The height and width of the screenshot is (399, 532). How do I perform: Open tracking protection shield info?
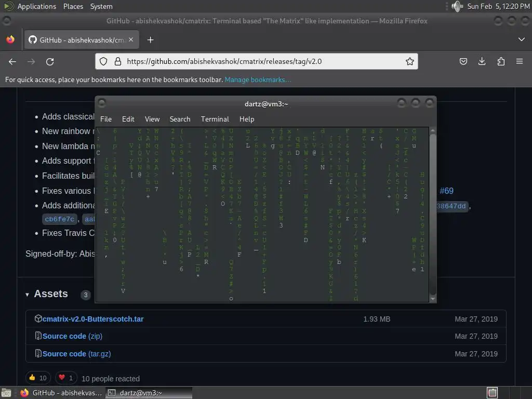click(x=103, y=61)
